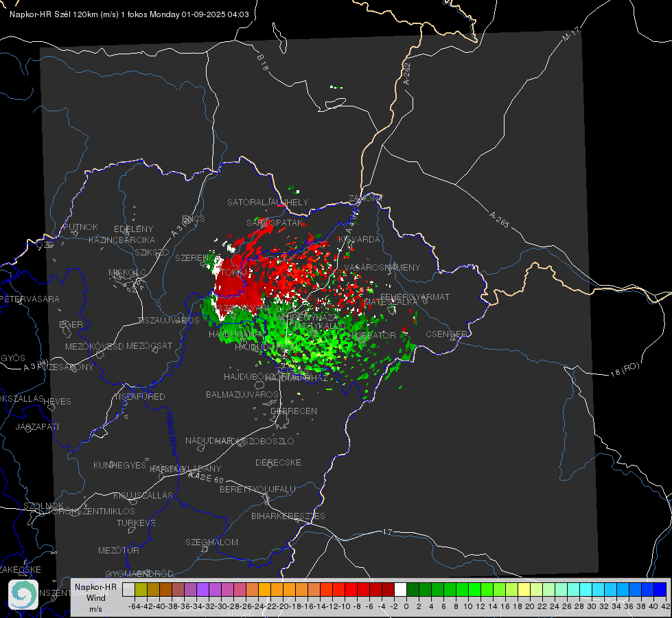
Task: Select the HEVES town label
Action: tap(57, 402)
